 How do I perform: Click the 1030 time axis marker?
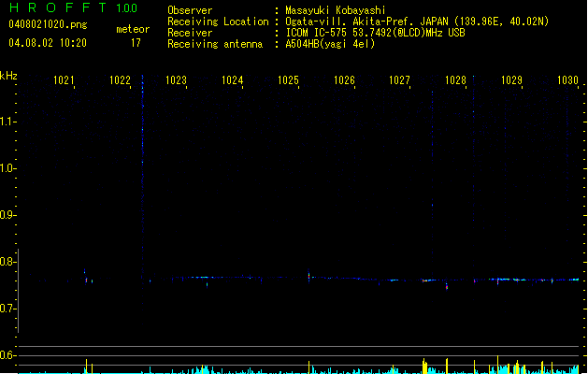pyautogui.click(x=567, y=80)
